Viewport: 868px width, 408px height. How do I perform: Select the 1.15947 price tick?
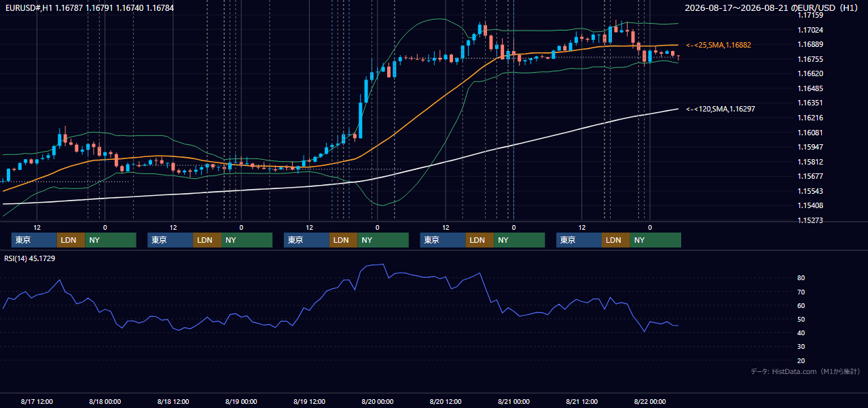click(810, 147)
